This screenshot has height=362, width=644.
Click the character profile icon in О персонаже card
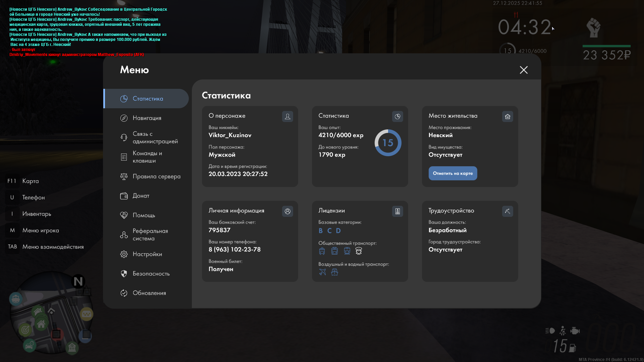tap(287, 116)
